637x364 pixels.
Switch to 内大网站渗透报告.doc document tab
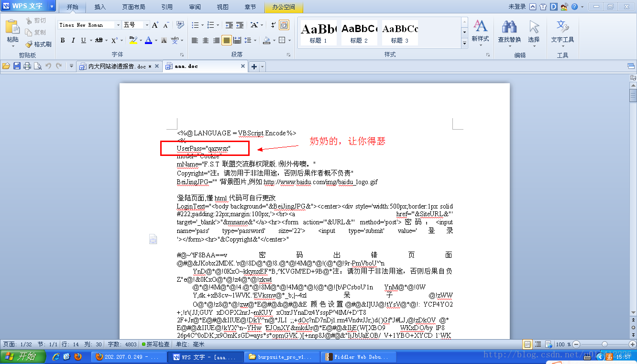[120, 66]
